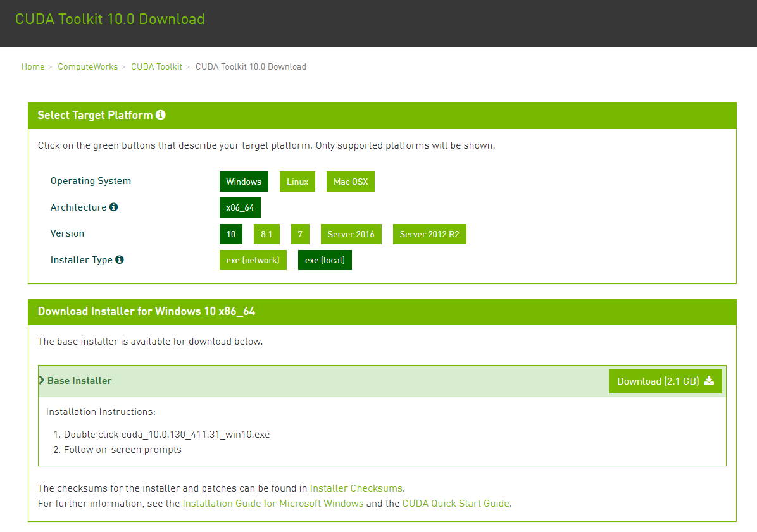
Task: Select x86_64 architecture button
Action: tap(240, 207)
